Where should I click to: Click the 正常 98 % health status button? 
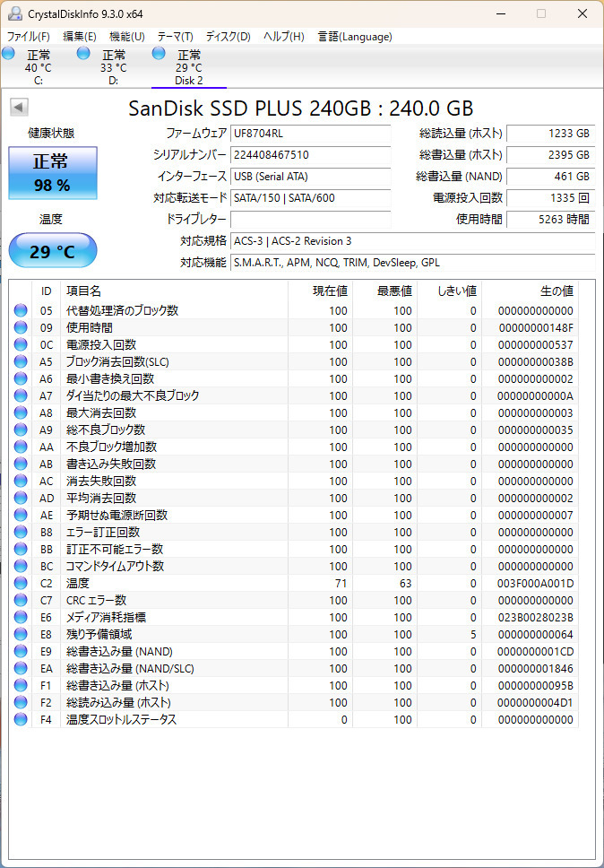point(53,173)
